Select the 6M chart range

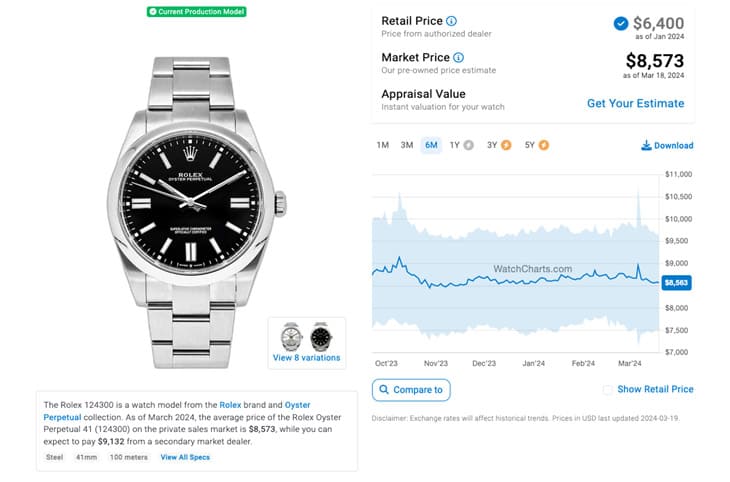(x=431, y=145)
